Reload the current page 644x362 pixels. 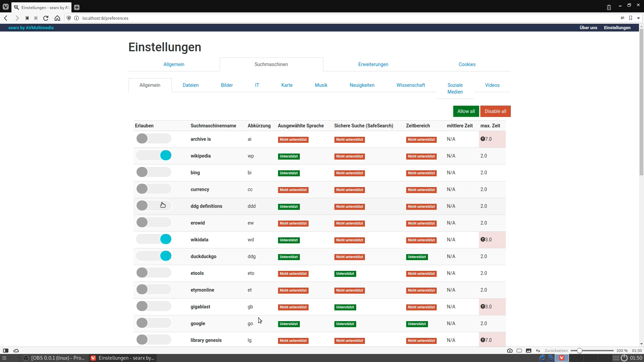pyautogui.click(x=46, y=18)
